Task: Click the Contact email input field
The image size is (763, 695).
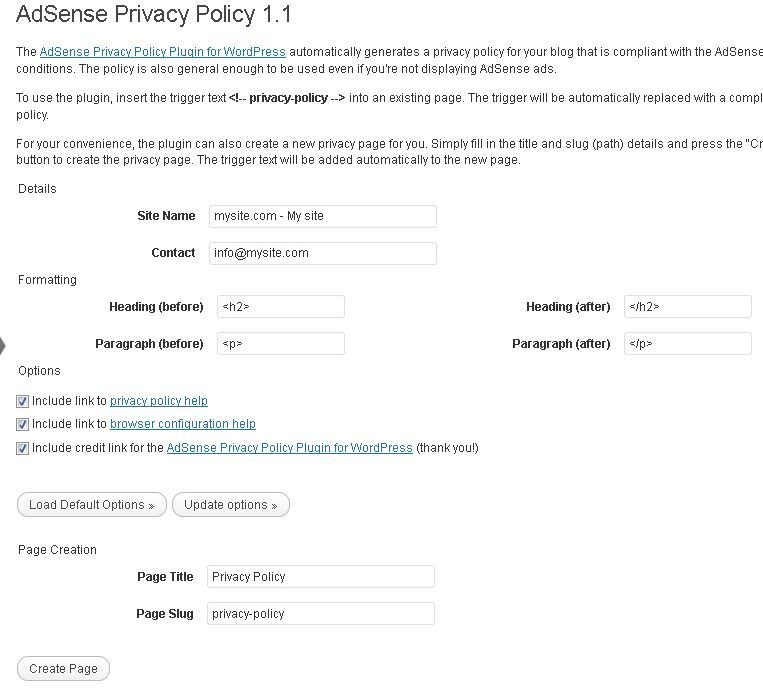Action: pos(323,253)
